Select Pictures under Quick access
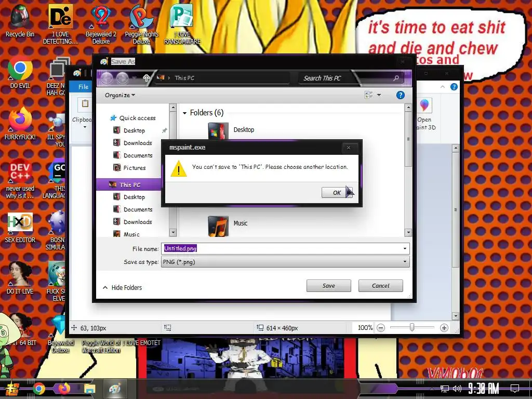532x399 pixels. tap(129, 168)
